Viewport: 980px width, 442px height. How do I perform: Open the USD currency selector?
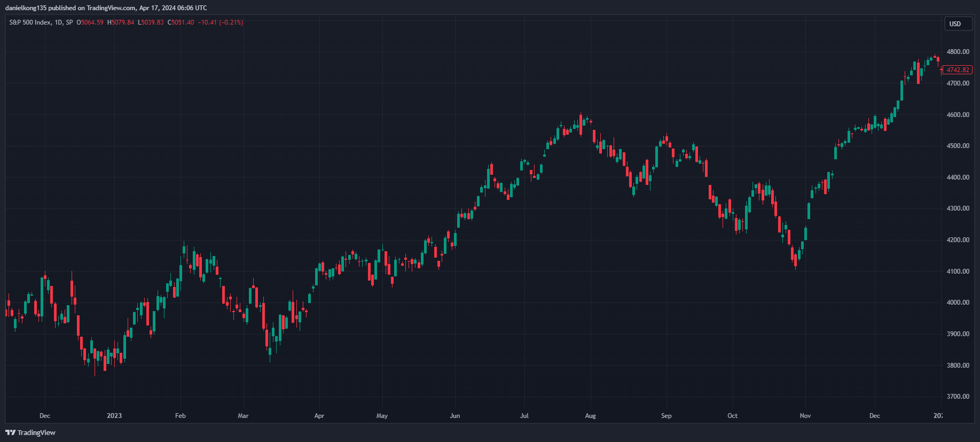click(x=957, y=24)
